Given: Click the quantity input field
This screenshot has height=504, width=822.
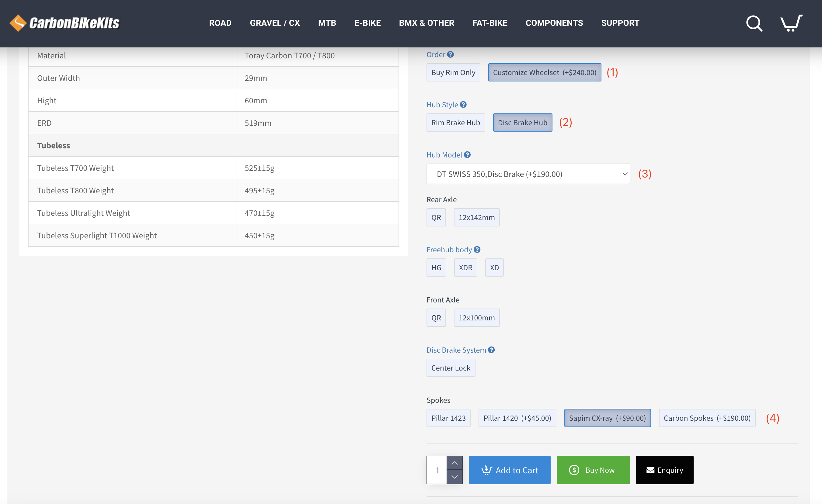Looking at the screenshot, I should click(x=437, y=470).
